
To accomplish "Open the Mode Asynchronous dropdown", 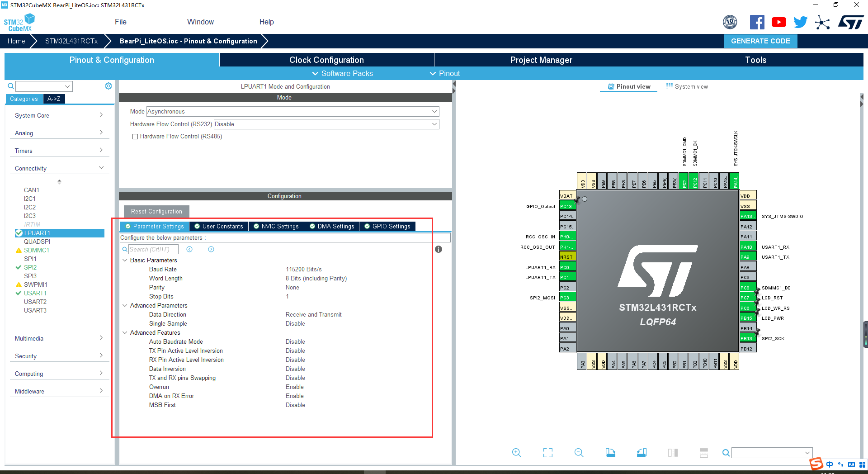I will (x=292, y=111).
